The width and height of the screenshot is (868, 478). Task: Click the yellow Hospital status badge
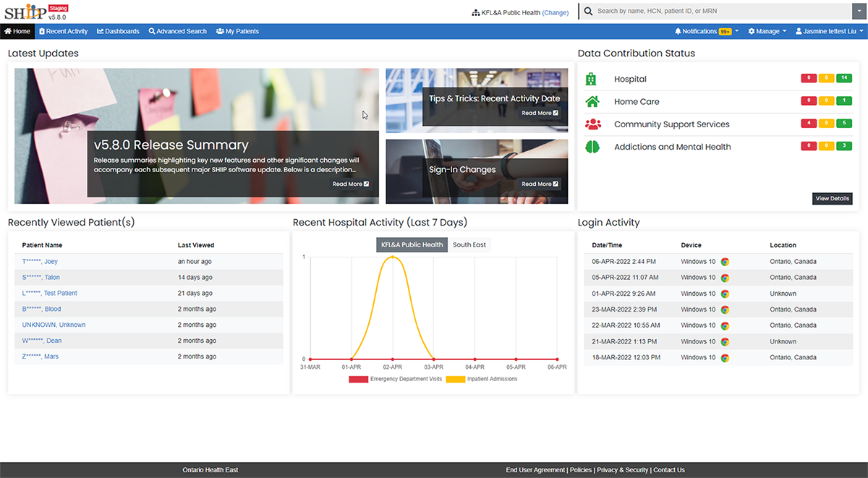[827, 78]
